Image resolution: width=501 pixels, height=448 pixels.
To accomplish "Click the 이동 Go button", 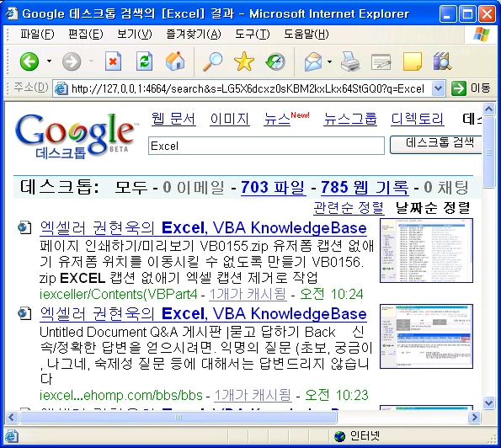I will (471, 88).
